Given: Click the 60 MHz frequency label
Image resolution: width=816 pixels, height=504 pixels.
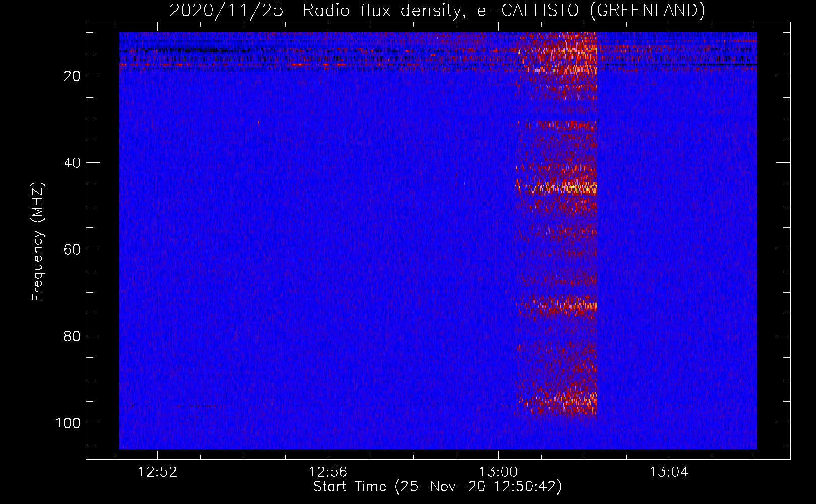Looking at the screenshot, I should tap(72, 249).
